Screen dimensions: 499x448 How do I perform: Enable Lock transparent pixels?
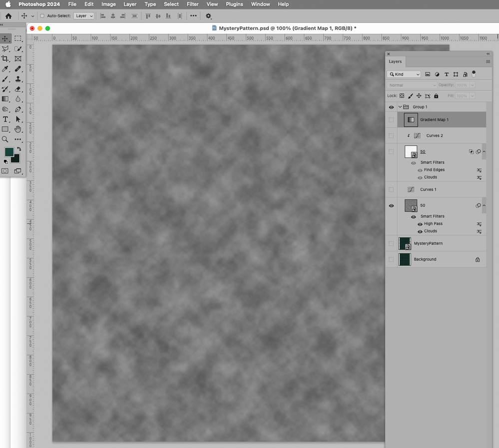click(x=402, y=95)
